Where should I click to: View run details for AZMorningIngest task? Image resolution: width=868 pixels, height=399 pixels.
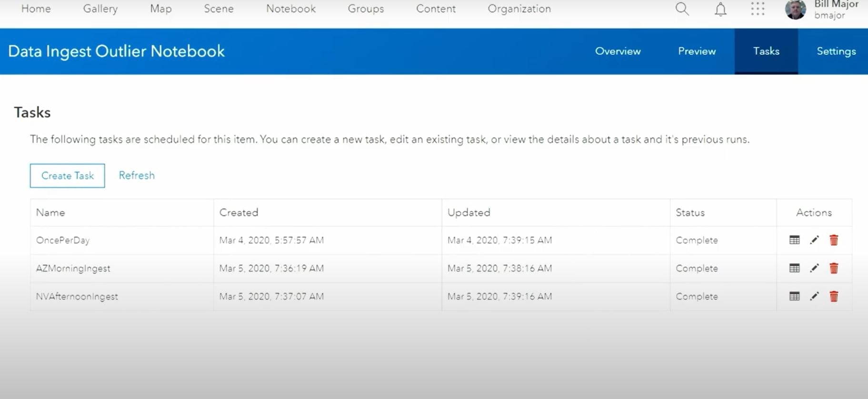click(794, 268)
